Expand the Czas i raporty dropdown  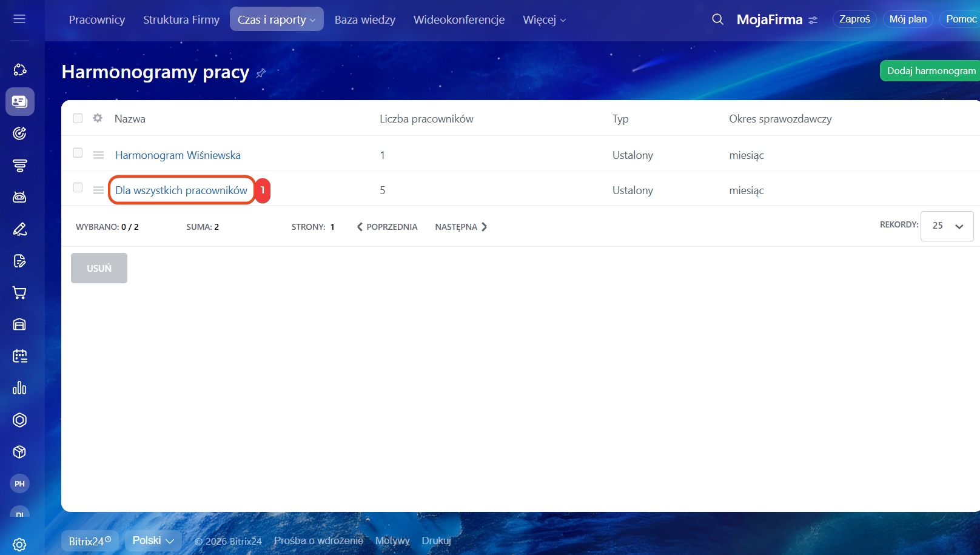(x=277, y=19)
